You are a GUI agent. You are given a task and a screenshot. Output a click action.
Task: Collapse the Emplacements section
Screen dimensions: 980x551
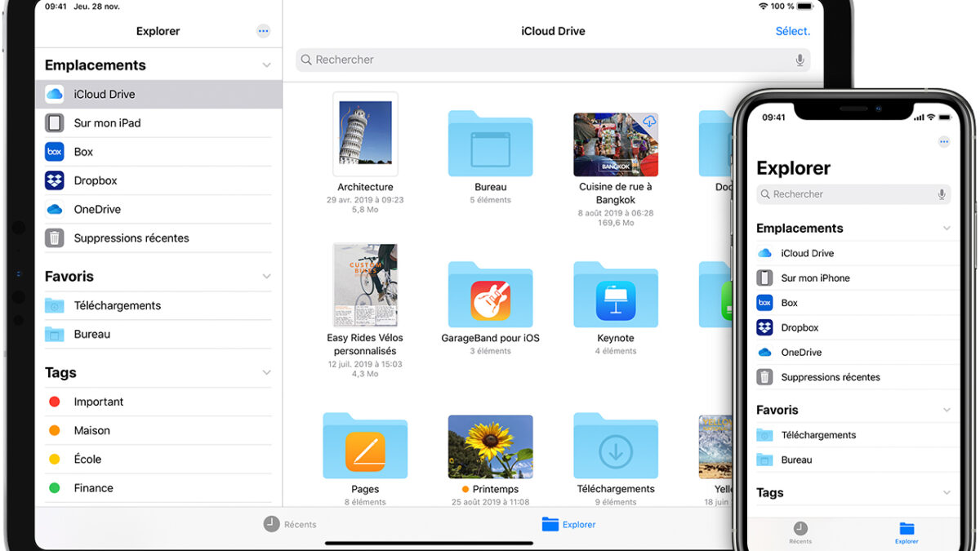pos(267,64)
